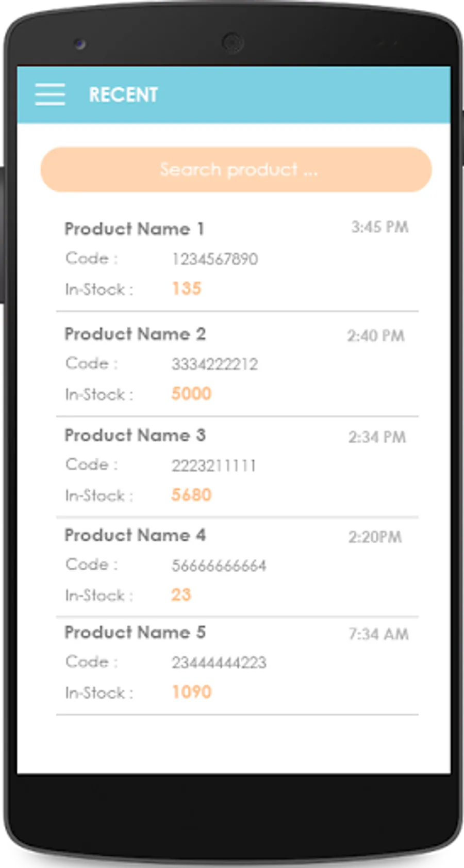Tap the in-stock value 1090
This screenshot has width=464, height=868.
tap(191, 692)
